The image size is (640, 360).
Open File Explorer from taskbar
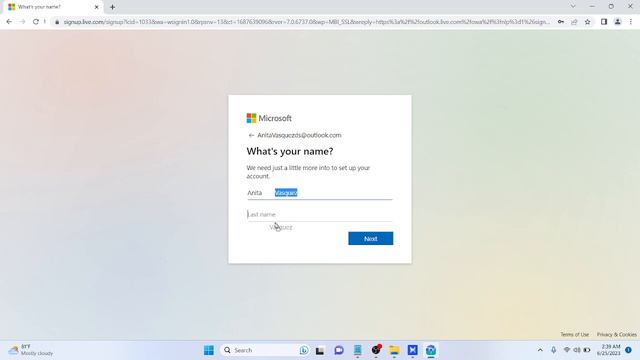click(x=394, y=350)
